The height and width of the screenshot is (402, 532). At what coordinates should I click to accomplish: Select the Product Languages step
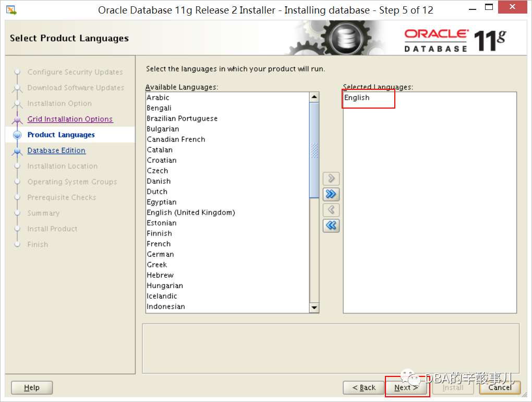pos(61,135)
